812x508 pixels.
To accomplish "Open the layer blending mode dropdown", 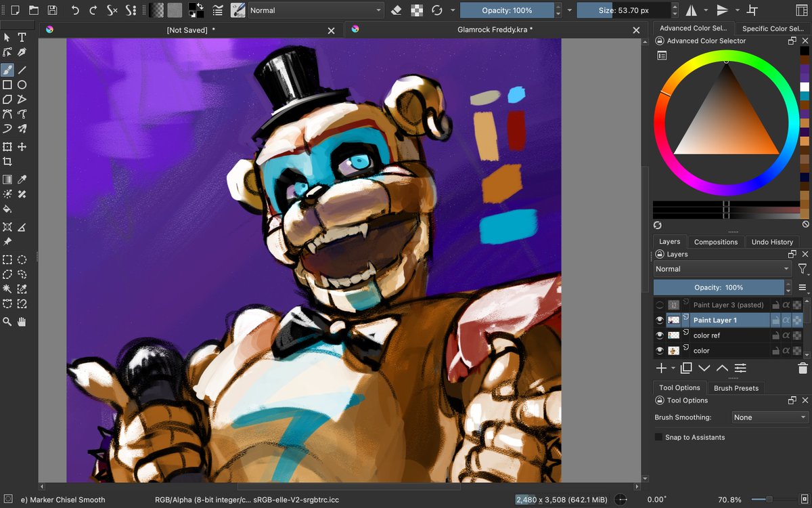I will pos(721,268).
